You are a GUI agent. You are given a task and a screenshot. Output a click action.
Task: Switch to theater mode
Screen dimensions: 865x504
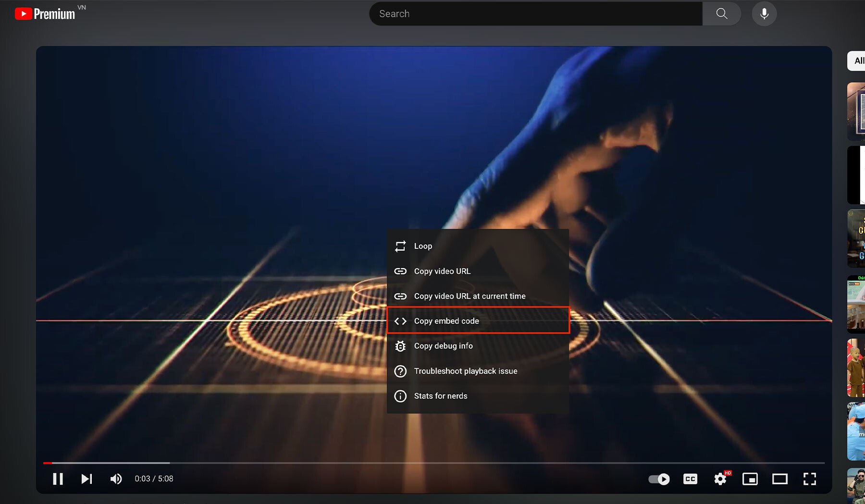(x=779, y=479)
